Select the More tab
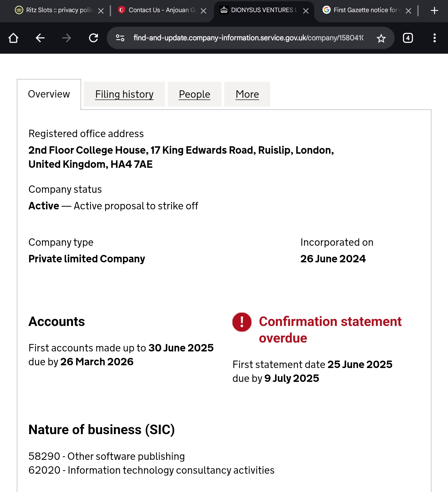This screenshot has height=492, width=448. point(247,94)
